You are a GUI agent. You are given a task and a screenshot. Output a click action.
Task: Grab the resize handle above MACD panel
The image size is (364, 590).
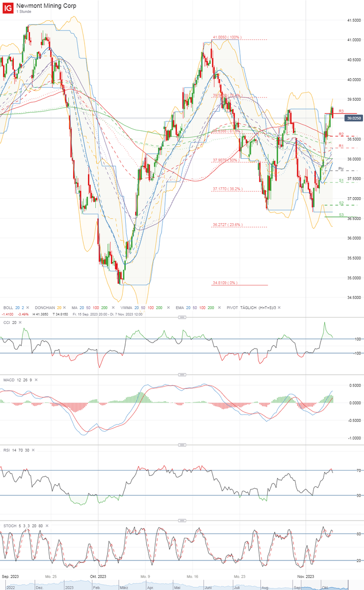(x=182, y=375)
